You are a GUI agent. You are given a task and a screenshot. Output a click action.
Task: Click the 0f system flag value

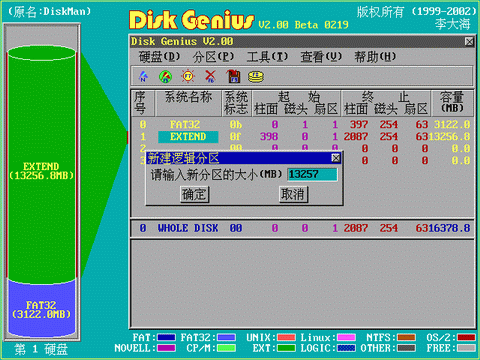click(235, 137)
